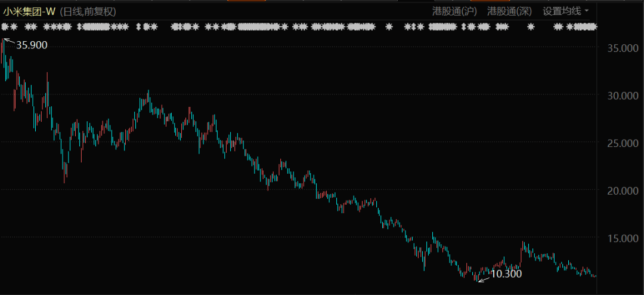Image resolution: width=644 pixels, height=295 pixels.
Task: Select the 港股通(沪) tag
Action: tap(454, 11)
